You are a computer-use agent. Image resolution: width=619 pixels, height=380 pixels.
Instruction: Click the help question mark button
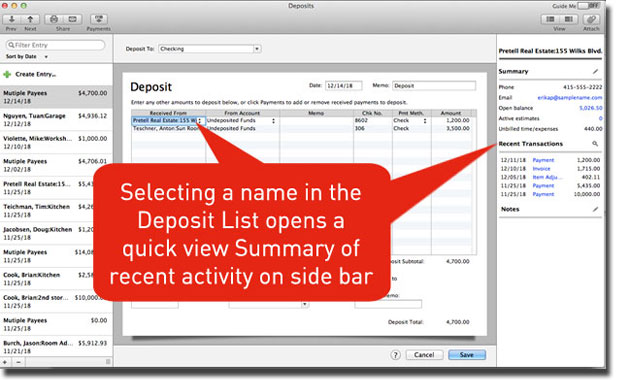(x=395, y=355)
